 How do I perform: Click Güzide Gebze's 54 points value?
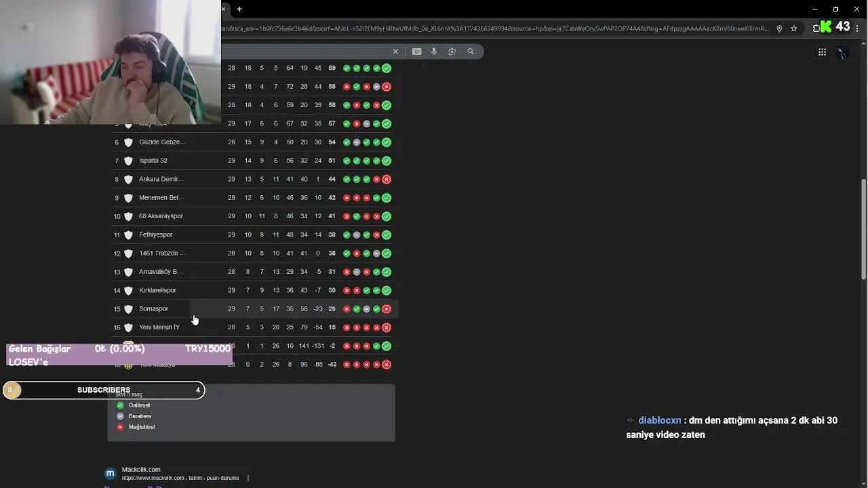[332, 142]
